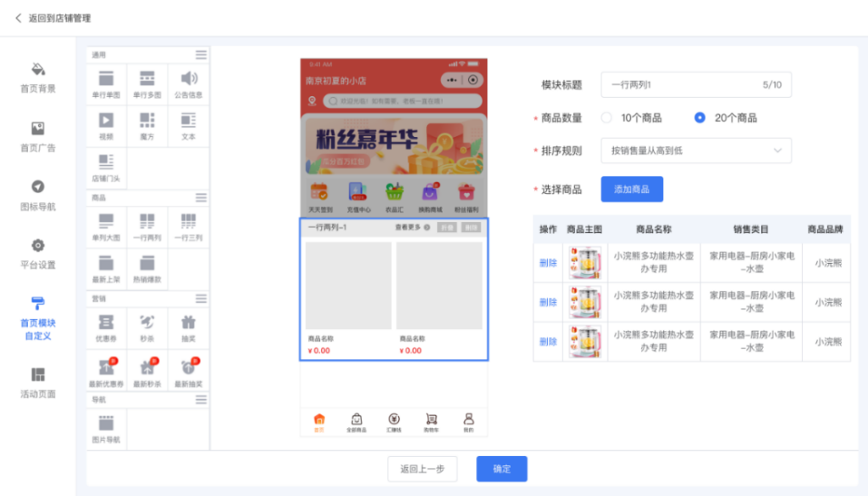Open 首页背景 paint bucket section
868x496 pixels.
38,77
